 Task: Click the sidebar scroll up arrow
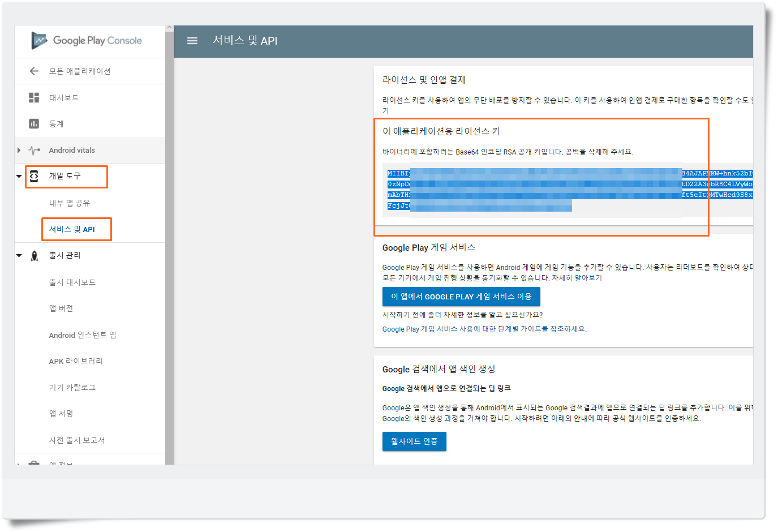pyautogui.click(x=169, y=28)
